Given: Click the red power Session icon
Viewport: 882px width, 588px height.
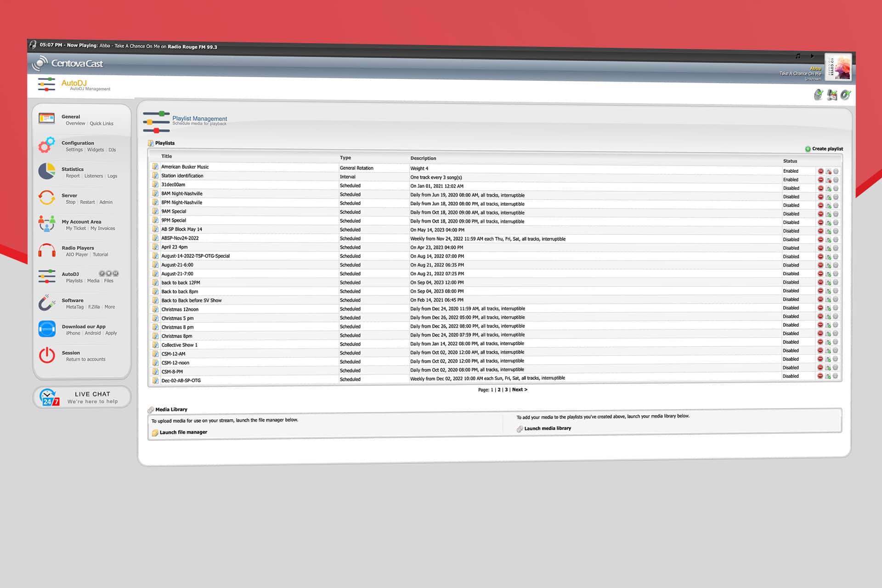Looking at the screenshot, I should pyautogui.click(x=47, y=356).
